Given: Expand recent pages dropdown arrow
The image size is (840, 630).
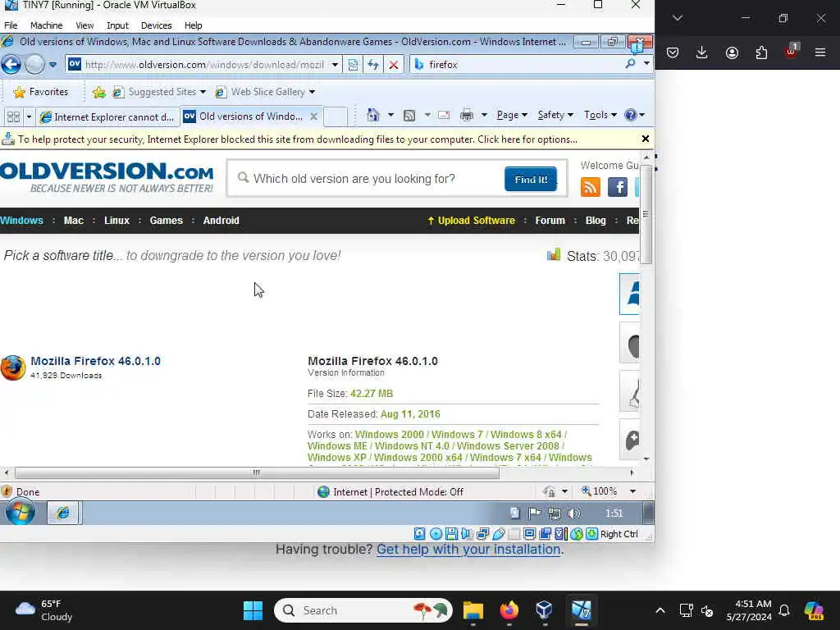Looking at the screenshot, I should 52,65.
